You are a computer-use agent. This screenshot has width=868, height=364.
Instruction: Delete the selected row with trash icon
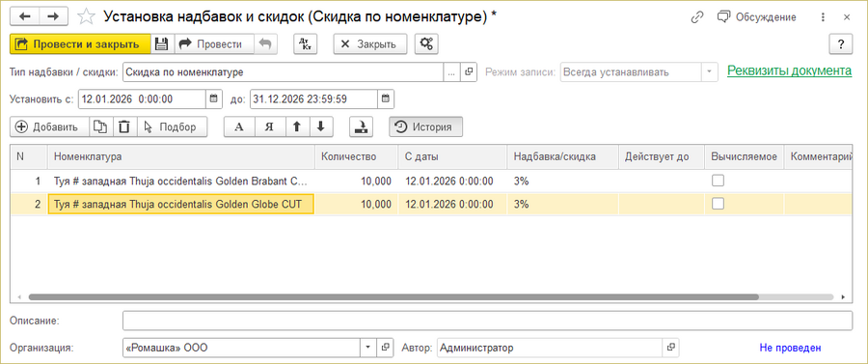click(x=124, y=126)
